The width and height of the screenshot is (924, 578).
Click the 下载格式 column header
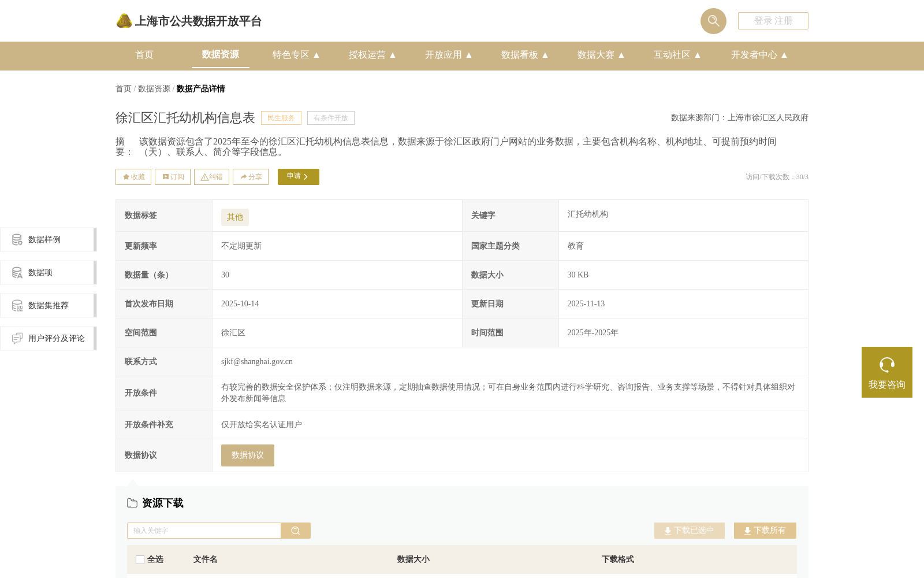618,560
